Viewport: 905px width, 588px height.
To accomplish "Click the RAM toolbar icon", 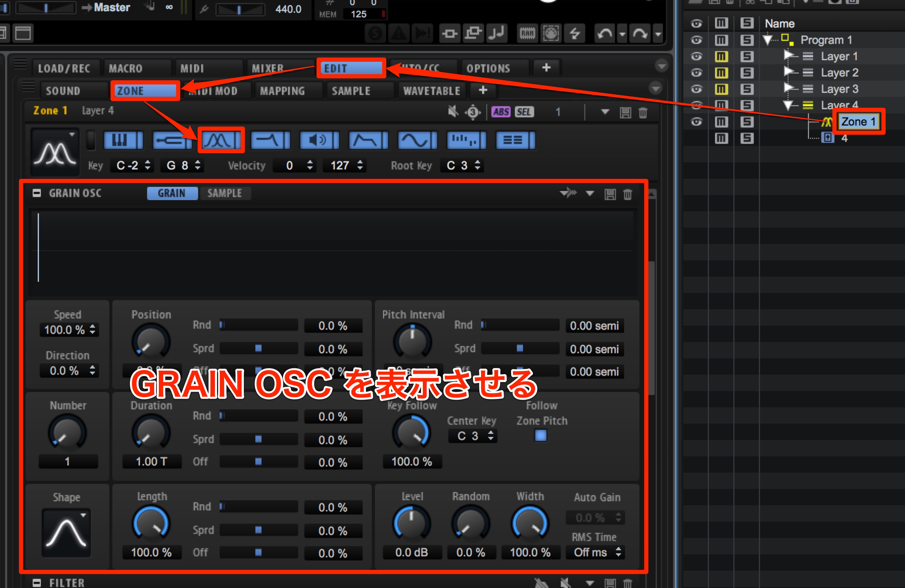I will tap(527, 33).
